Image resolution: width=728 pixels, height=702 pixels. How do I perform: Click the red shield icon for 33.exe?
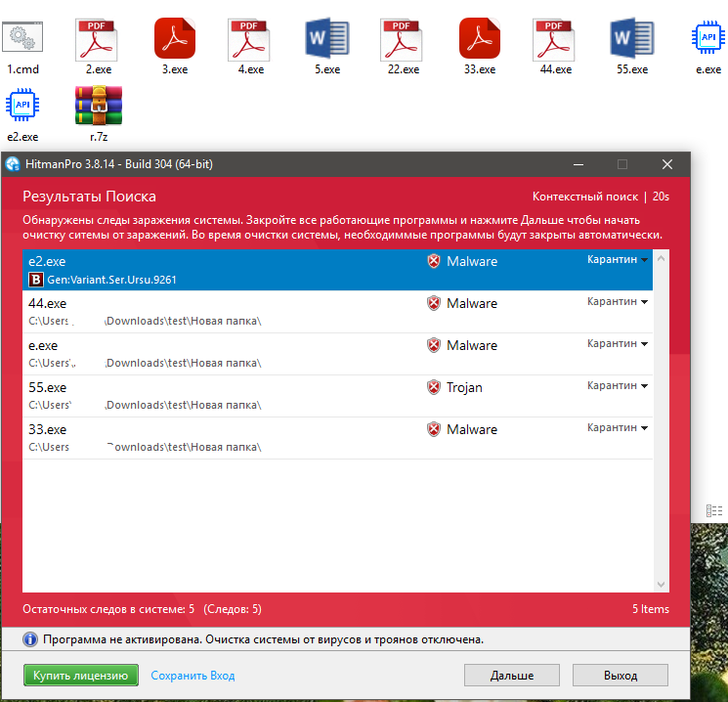(434, 429)
